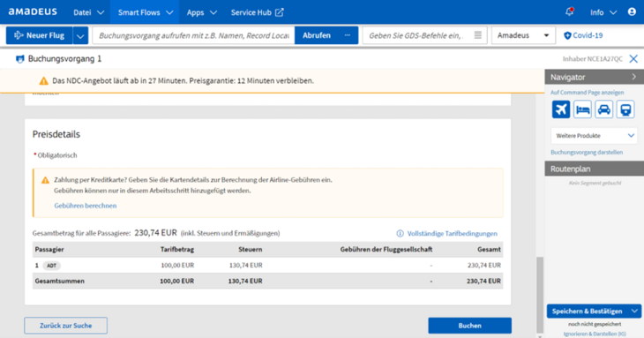
Task: Open the Smart Flows menu
Action: point(145,12)
